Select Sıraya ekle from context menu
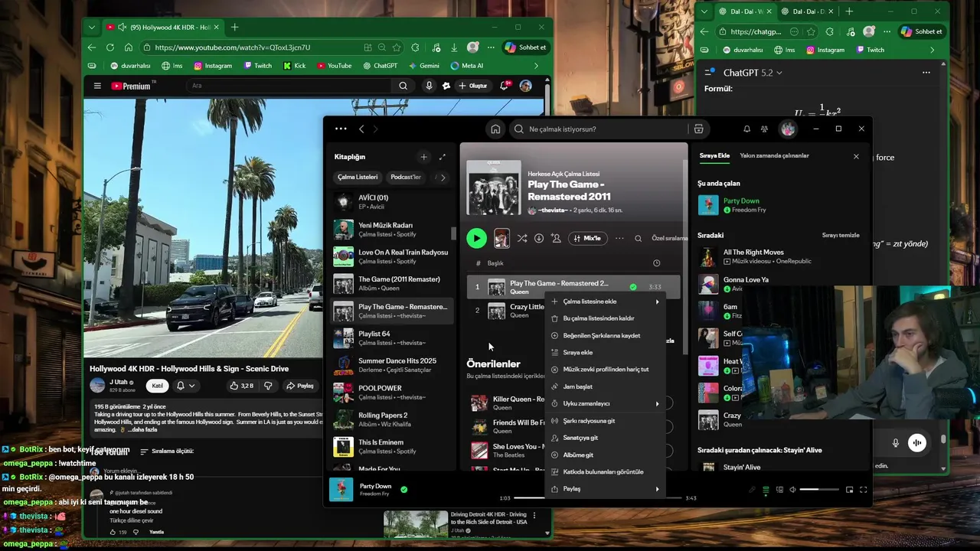 (x=604, y=352)
